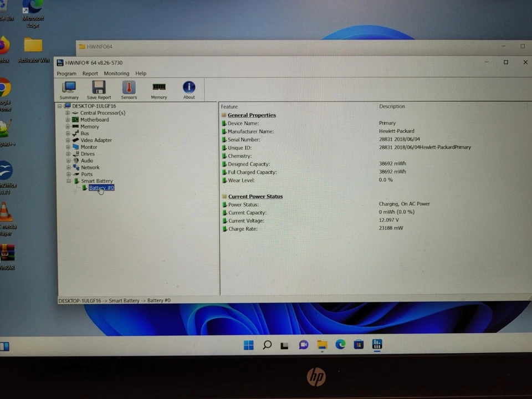Expand the Drives tree node
Screen dimensions: 532x399
click(x=68, y=154)
